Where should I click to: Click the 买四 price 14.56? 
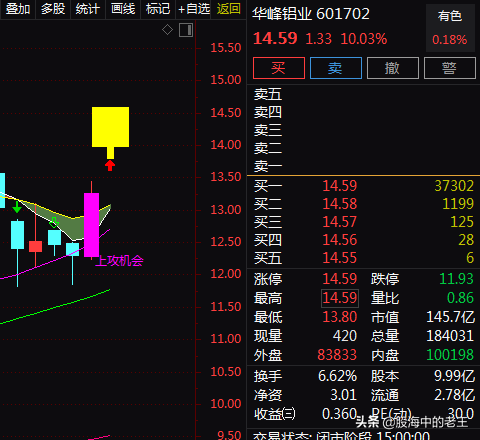coord(340,240)
